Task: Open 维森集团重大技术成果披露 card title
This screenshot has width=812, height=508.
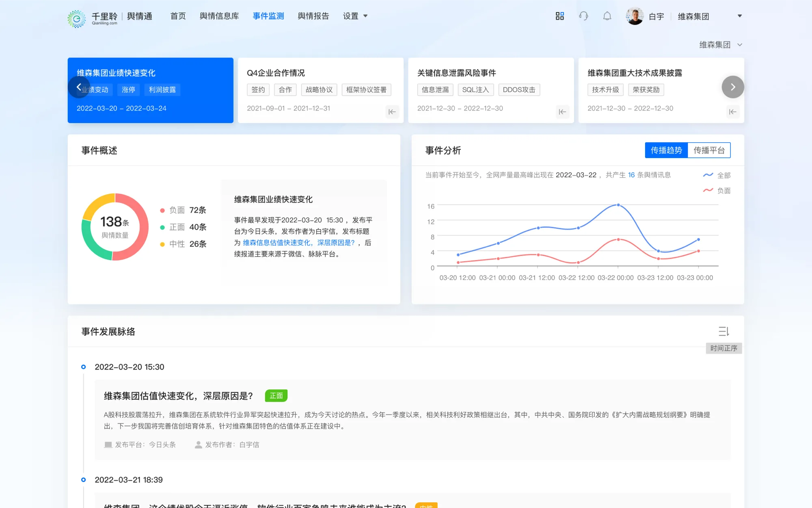Action: coord(635,73)
